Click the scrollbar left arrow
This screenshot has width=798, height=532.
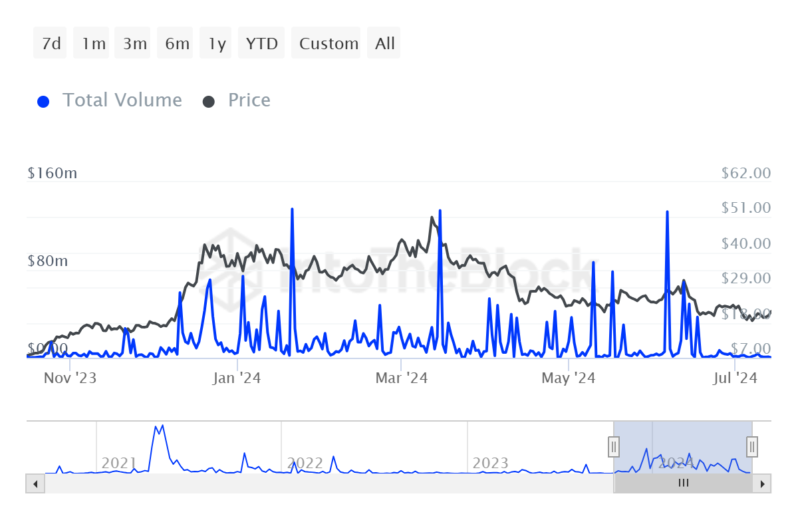(35, 483)
